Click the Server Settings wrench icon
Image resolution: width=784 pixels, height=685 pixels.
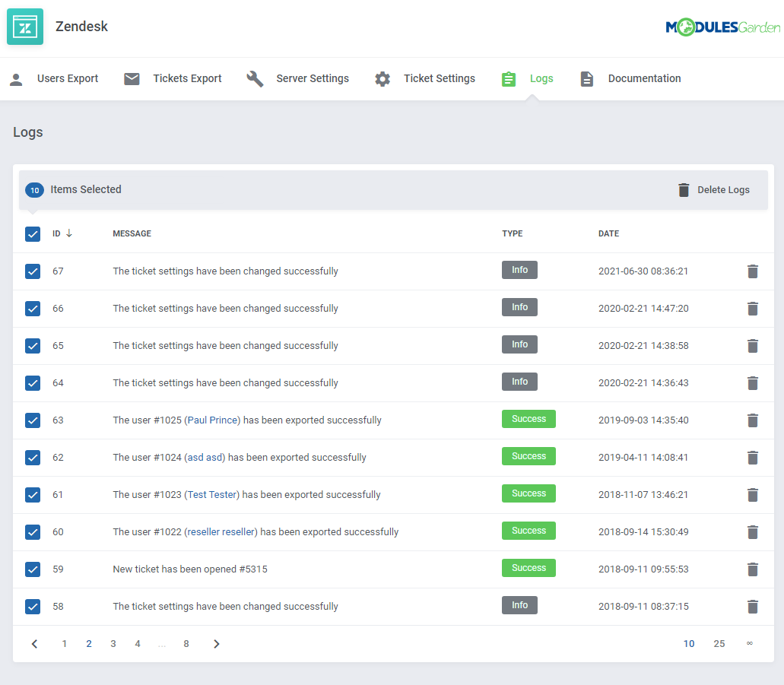click(255, 78)
